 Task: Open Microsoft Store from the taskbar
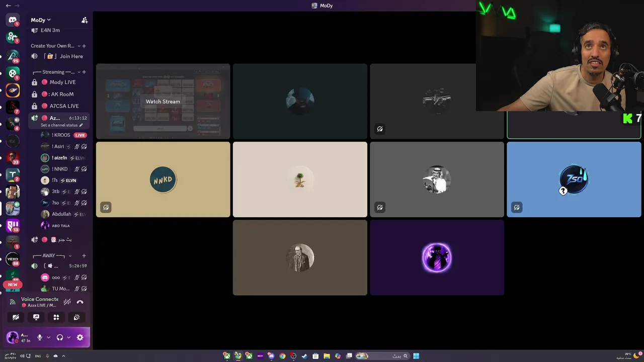[315, 356]
